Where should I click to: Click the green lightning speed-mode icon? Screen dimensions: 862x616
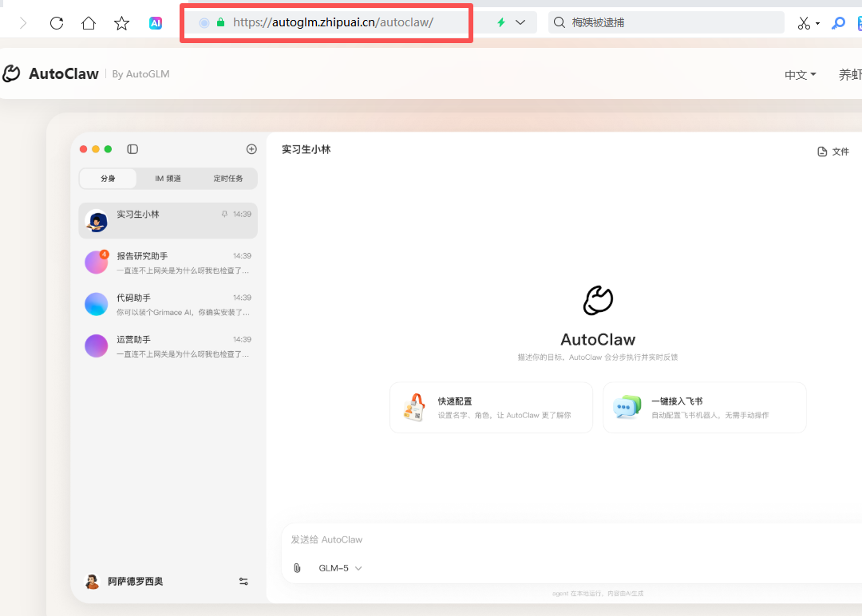pyautogui.click(x=500, y=22)
